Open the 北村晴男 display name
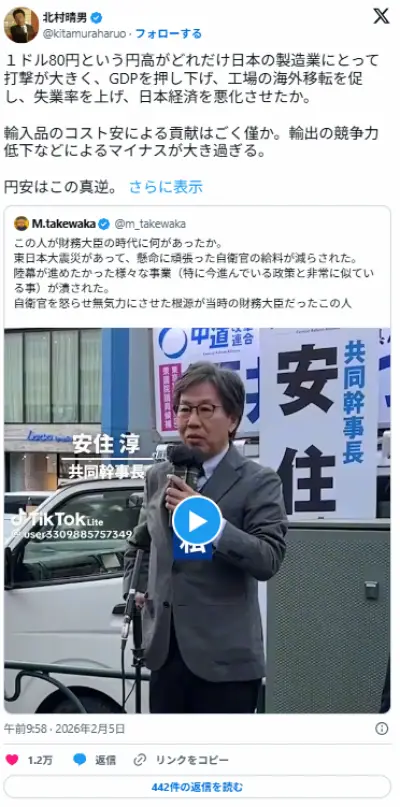The width and height of the screenshot is (400, 807). (x=65, y=18)
